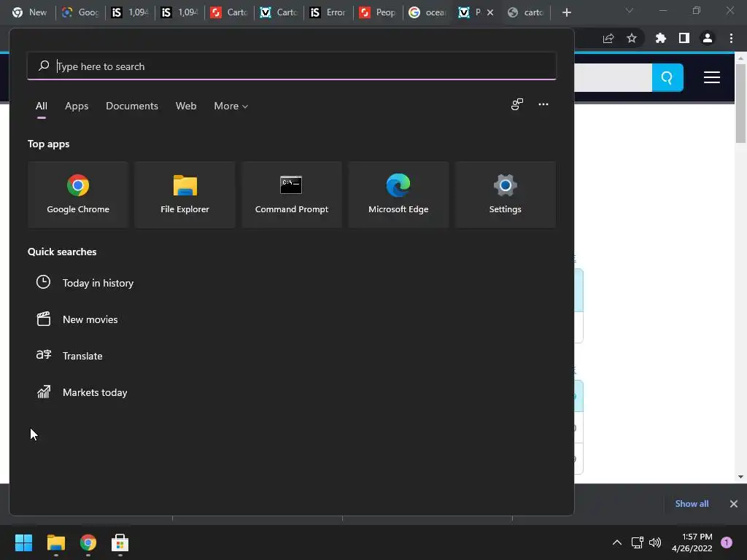Click the Markets today chart icon
This screenshot has width=747, height=560.
(x=44, y=392)
